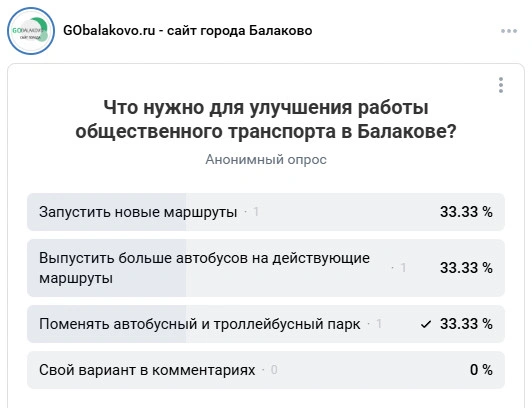
Task: Click the 33.33 % beside the checkmark
Action: [466, 324]
